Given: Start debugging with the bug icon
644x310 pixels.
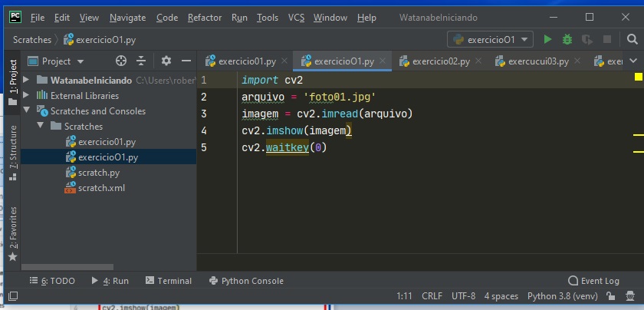Looking at the screenshot, I should tap(567, 39).
